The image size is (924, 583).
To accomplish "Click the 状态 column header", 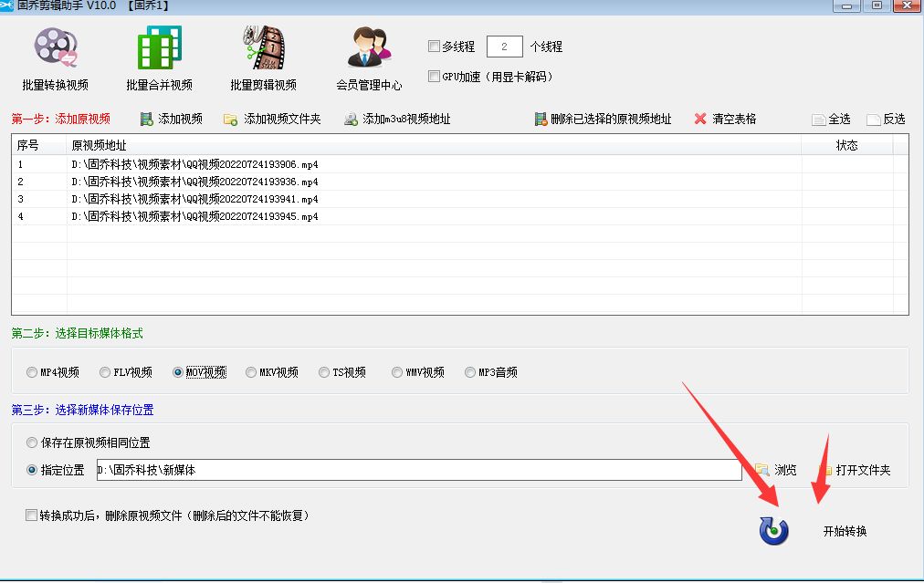I will (x=846, y=145).
